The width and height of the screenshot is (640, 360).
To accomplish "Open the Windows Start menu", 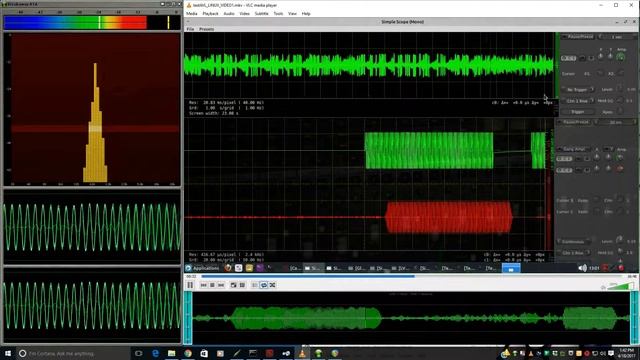I will point(8,353).
